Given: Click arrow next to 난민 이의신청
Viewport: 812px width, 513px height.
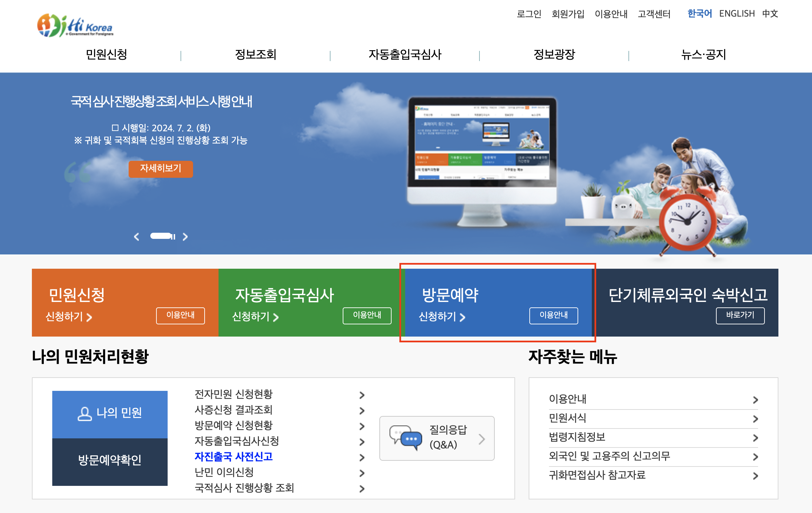Looking at the screenshot, I should click(x=362, y=473).
